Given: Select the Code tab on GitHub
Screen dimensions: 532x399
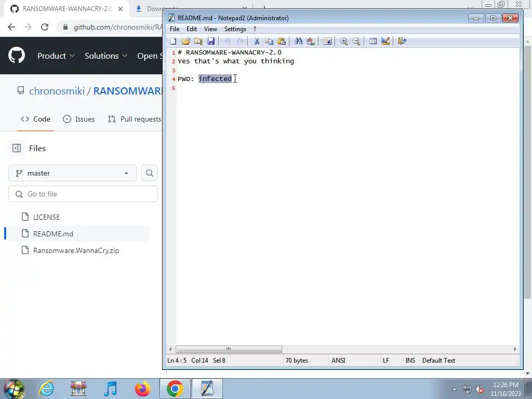Looking at the screenshot, I should coord(36,119).
